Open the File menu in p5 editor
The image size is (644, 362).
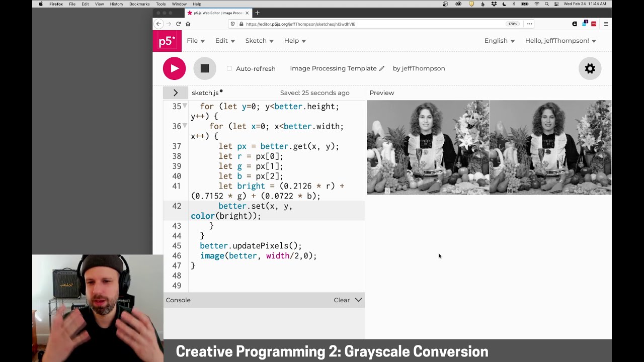196,41
